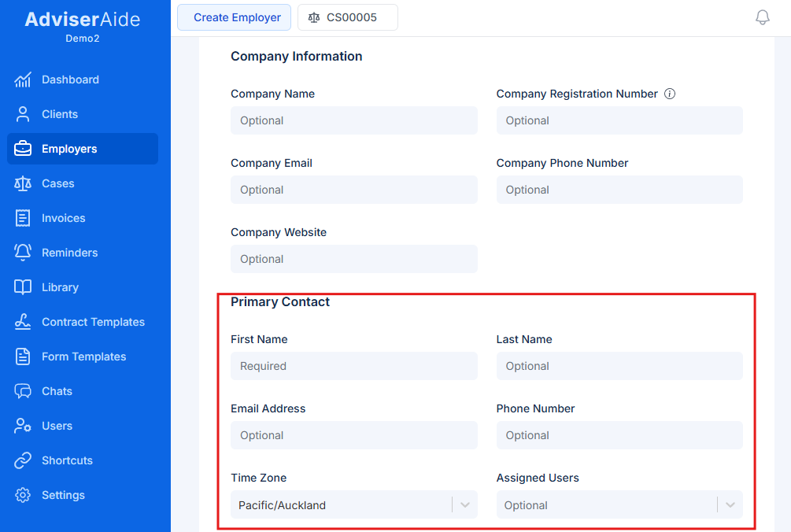Click the Last Name field
This screenshot has width=791, height=532.
[x=619, y=366]
